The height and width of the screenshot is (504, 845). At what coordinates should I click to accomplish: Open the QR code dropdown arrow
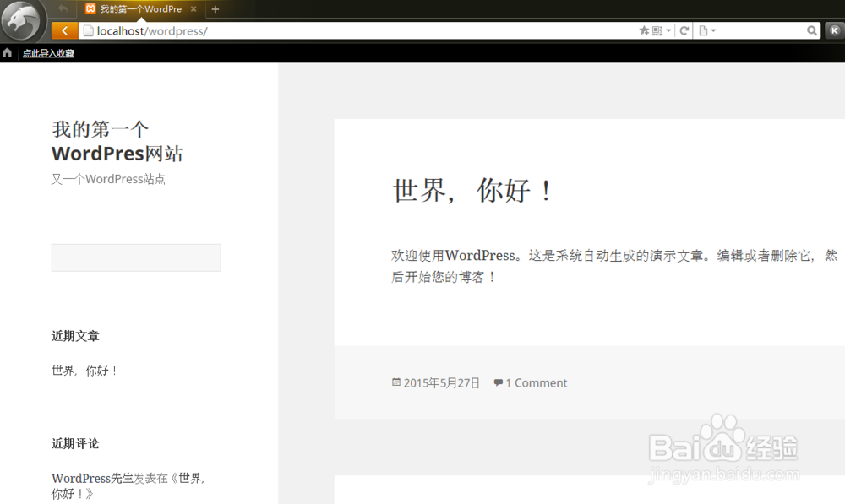668,30
